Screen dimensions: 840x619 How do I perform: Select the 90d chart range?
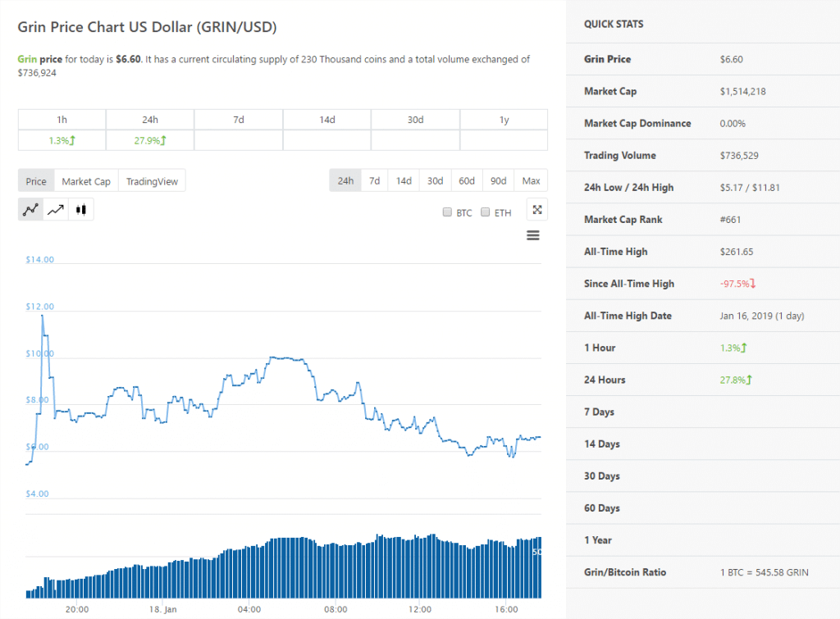coord(498,180)
